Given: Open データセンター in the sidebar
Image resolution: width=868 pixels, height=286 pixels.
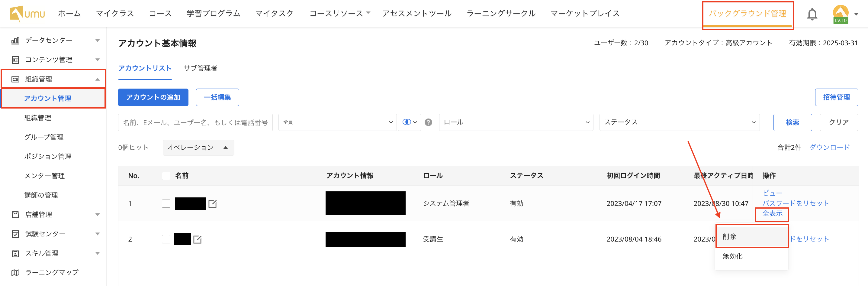Looking at the screenshot, I should tap(54, 41).
